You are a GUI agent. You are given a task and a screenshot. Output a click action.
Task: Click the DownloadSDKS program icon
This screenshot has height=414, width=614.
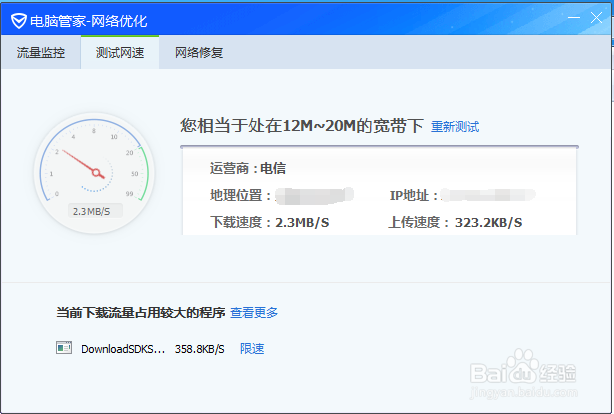(x=64, y=348)
